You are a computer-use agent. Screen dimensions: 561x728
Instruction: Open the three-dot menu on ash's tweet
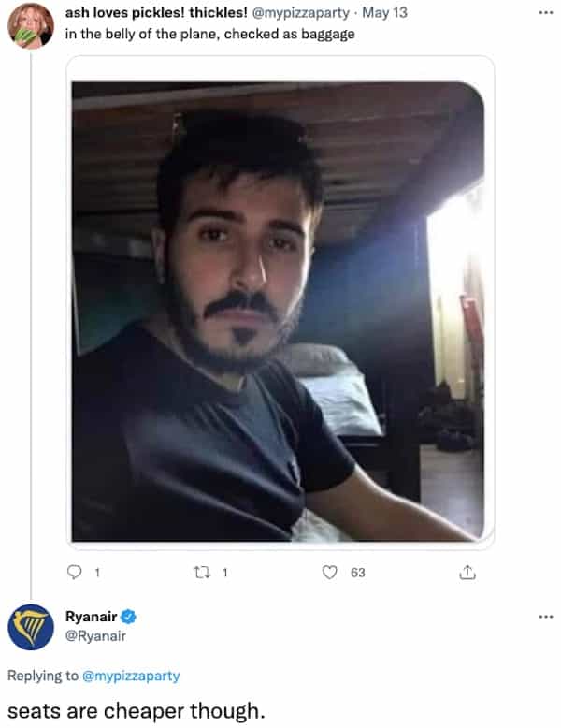(x=546, y=12)
